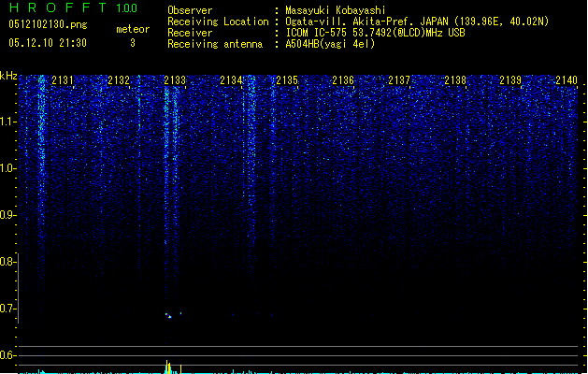Click the 0.9 kHz axis label
This screenshot has width=588, height=374.
[7, 215]
